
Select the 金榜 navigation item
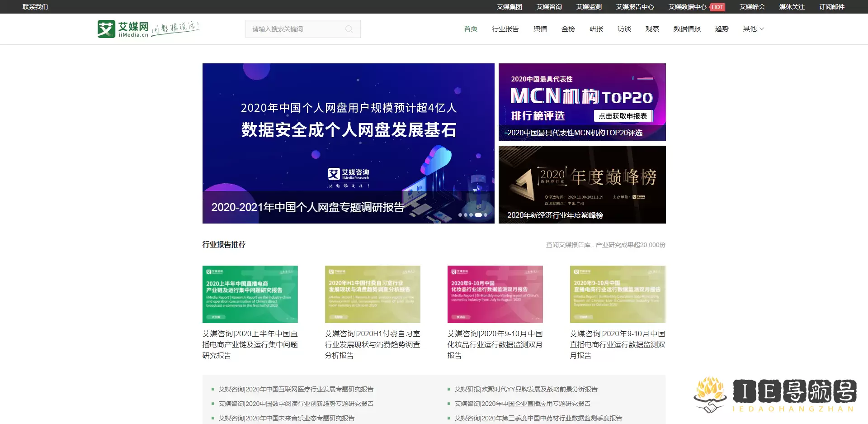[568, 29]
